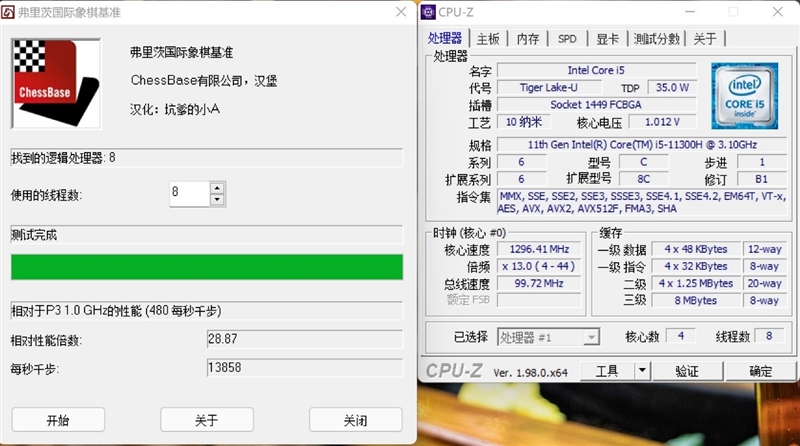
Task: Select the 处理器 tab in CPU-Z
Action: pyautogui.click(x=444, y=38)
